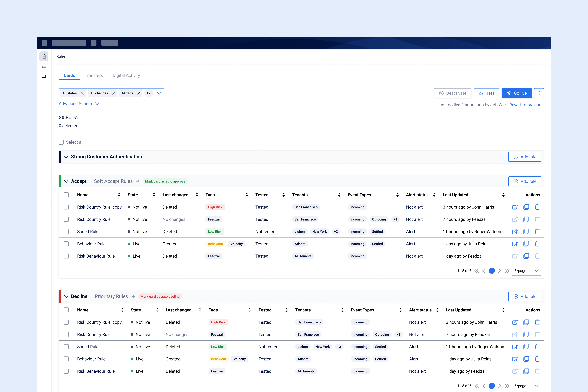Edit Risk Country Rule_copy in Decline table
This screenshot has width=588, height=392.
pos(515,322)
